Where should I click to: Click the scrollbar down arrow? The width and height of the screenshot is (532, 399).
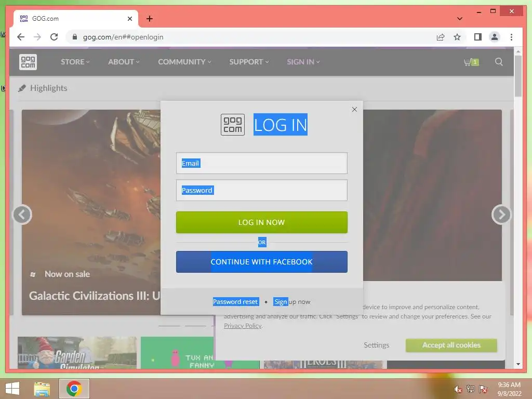(x=518, y=364)
